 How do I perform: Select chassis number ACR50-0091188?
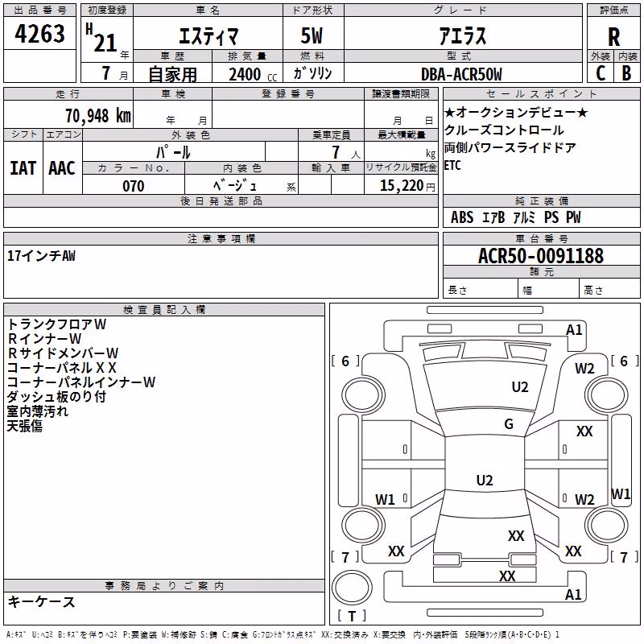[541, 256]
